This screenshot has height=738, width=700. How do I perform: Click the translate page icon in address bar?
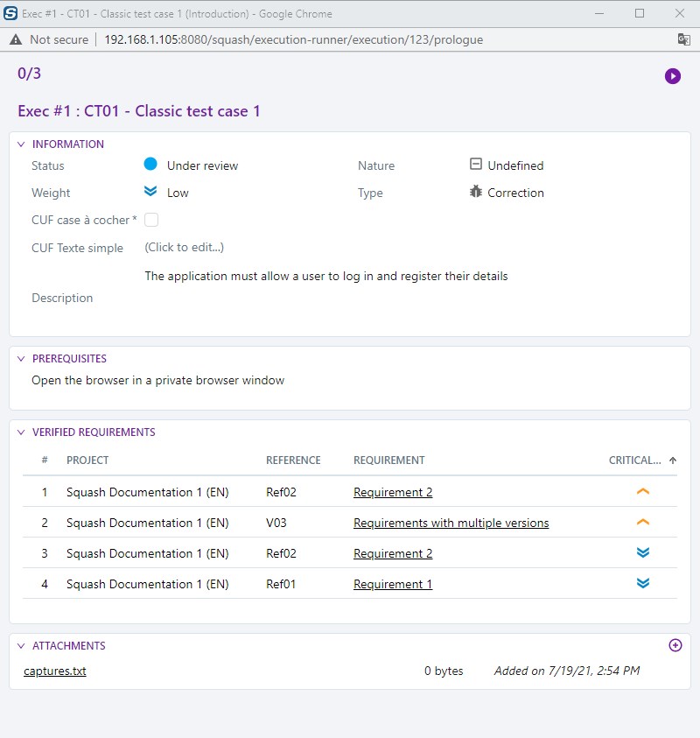[x=683, y=39]
